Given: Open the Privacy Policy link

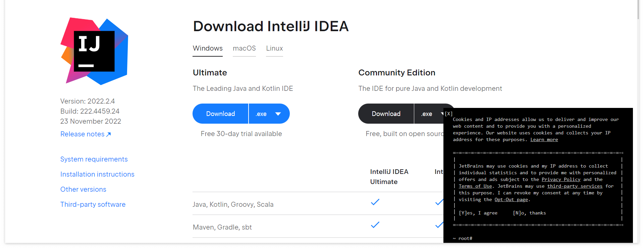Looking at the screenshot, I should pos(561,180).
